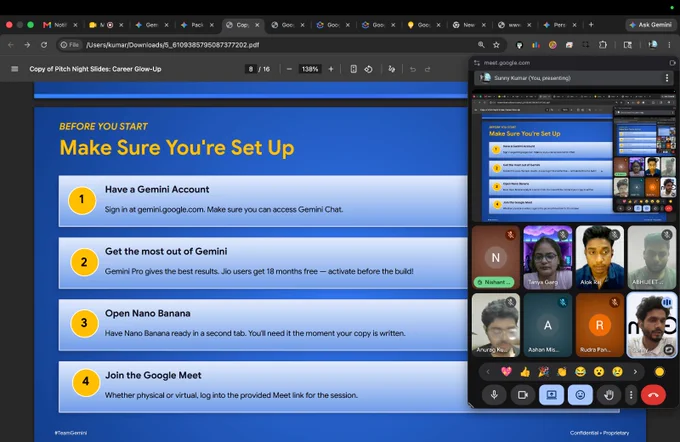Toggle the emoji reactions bar button
The image size is (680, 442).
pyautogui.click(x=580, y=395)
